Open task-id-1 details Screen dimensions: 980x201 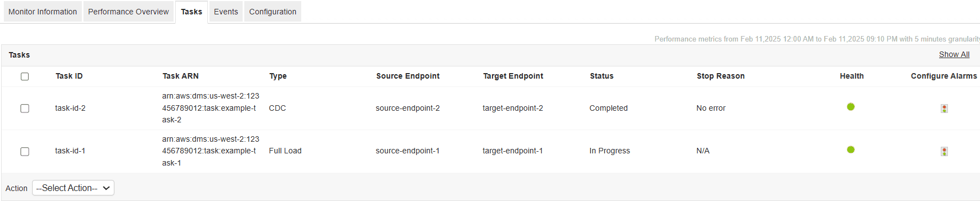coord(70,151)
